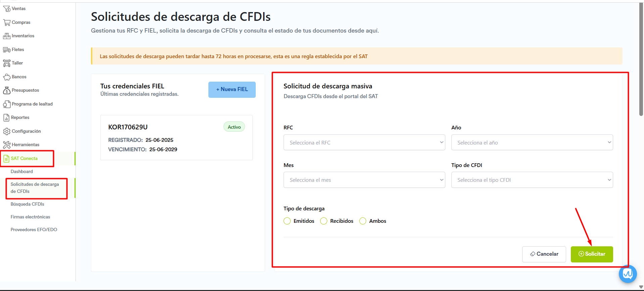
Task: Click the Herramientas tools icon
Action: click(x=6, y=145)
